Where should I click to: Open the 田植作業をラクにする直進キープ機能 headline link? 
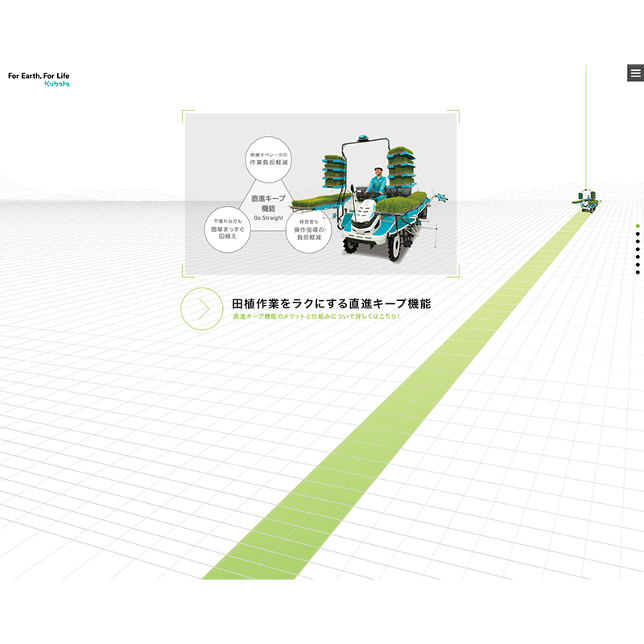pyautogui.click(x=331, y=304)
